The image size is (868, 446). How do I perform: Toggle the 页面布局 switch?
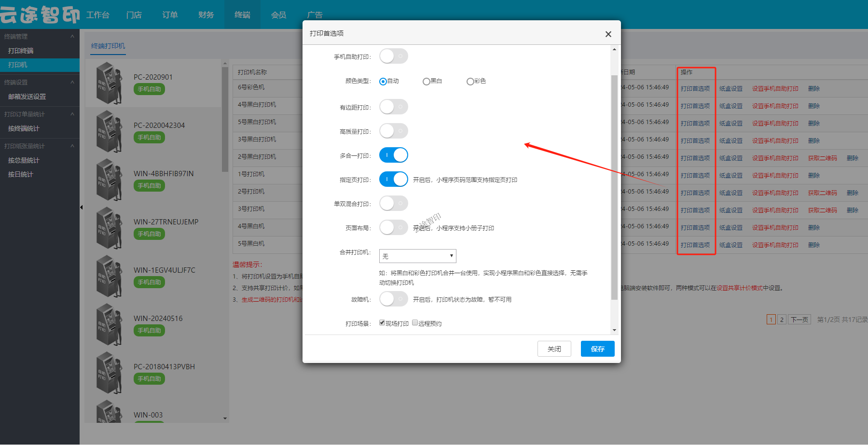[394, 227]
